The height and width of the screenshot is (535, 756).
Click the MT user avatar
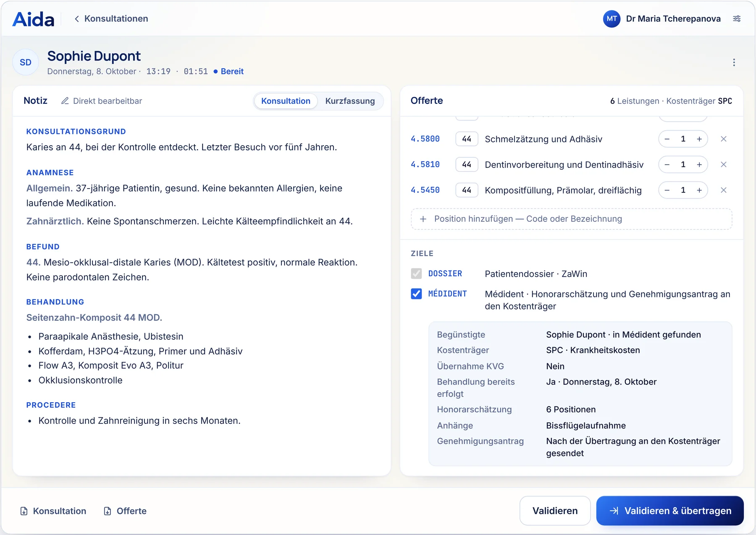click(612, 18)
